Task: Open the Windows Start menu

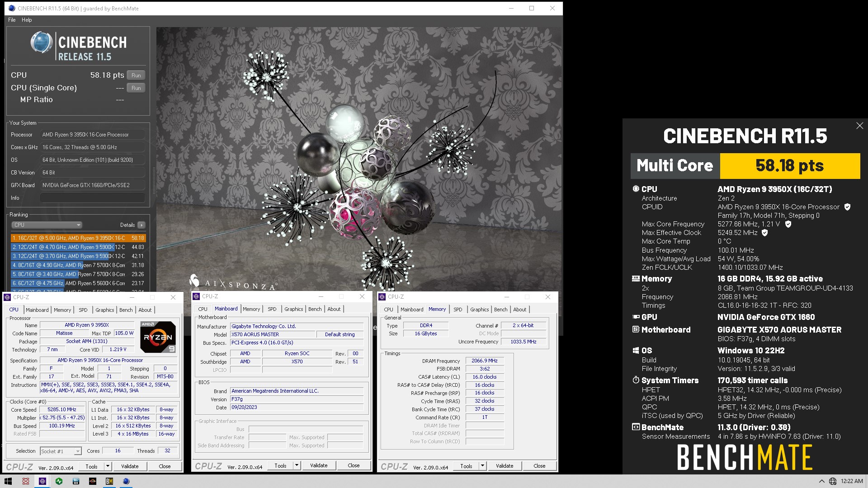Action: (x=8, y=481)
